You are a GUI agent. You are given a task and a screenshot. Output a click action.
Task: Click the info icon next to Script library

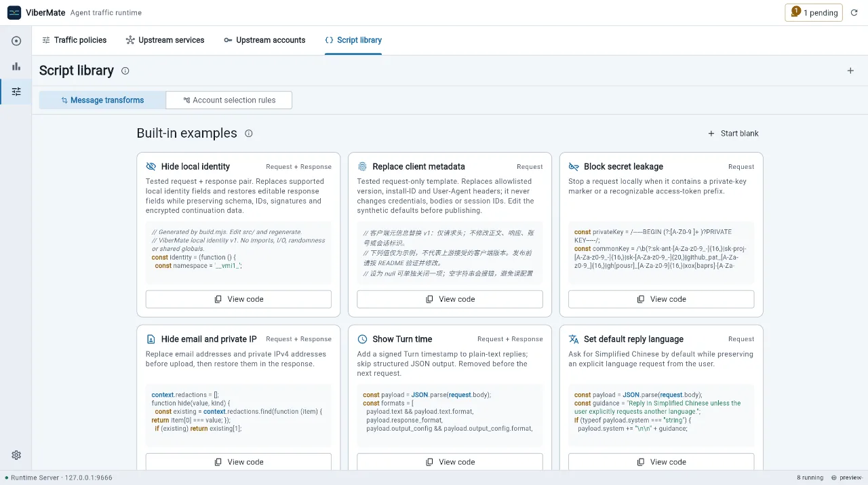[125, 71]
